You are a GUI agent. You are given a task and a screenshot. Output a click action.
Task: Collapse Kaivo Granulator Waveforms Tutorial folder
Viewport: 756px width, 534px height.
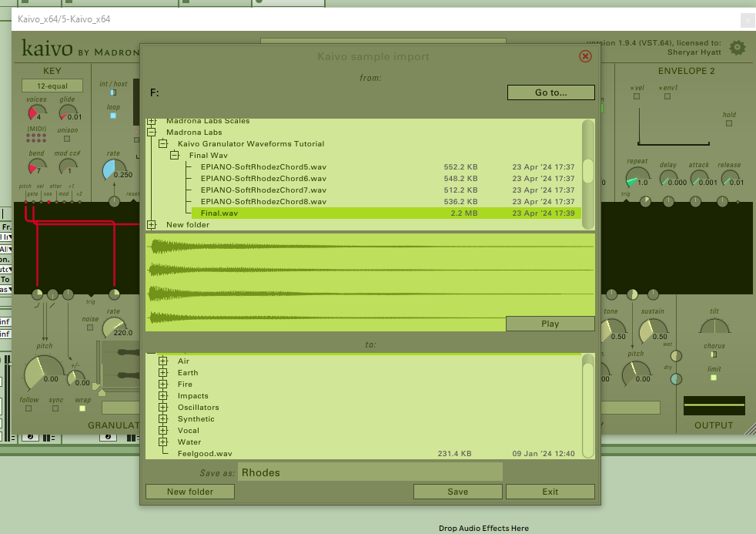point(163,144)
